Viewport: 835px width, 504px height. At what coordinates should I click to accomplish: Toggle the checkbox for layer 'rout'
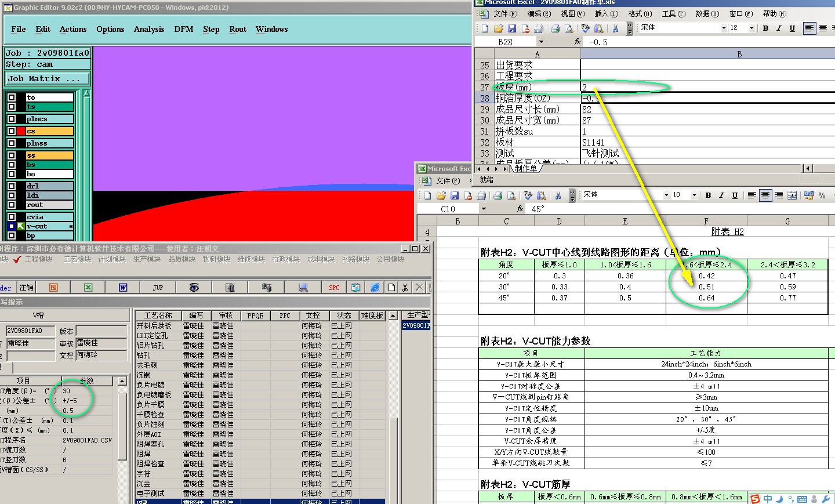pyautogui.click(x=12, y=205)
